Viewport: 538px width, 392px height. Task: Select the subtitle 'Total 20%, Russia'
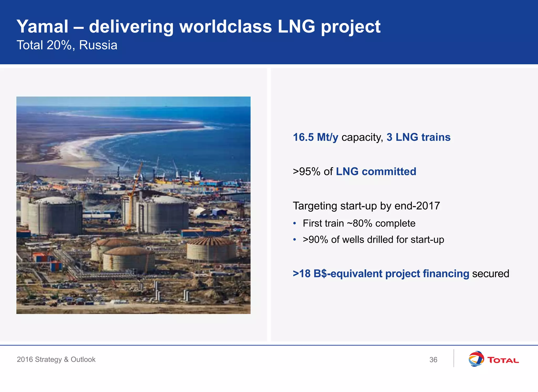coord(67,45)
